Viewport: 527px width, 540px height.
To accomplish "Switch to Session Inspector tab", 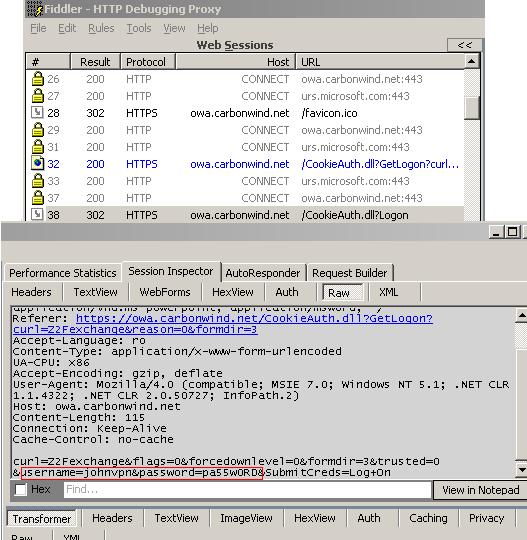I will 171,271.
